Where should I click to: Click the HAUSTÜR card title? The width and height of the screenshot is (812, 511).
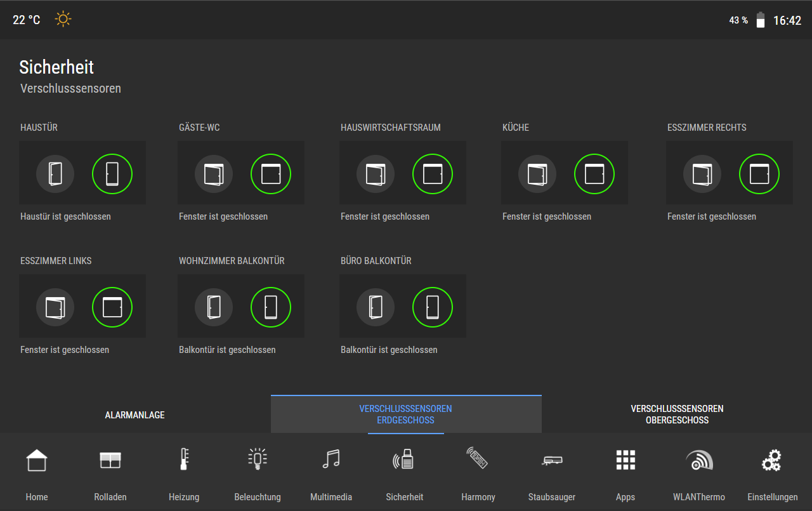39,128
